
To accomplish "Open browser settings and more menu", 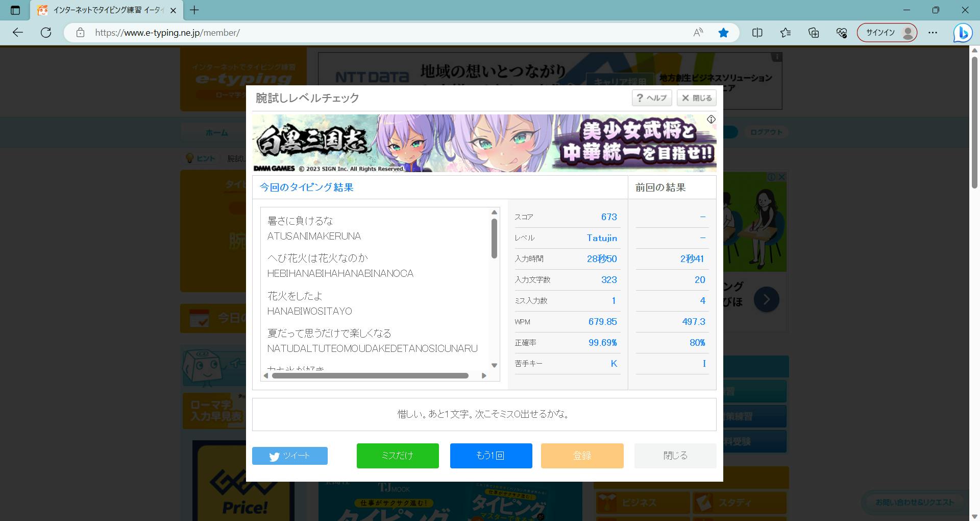I will tap(933, 33).
